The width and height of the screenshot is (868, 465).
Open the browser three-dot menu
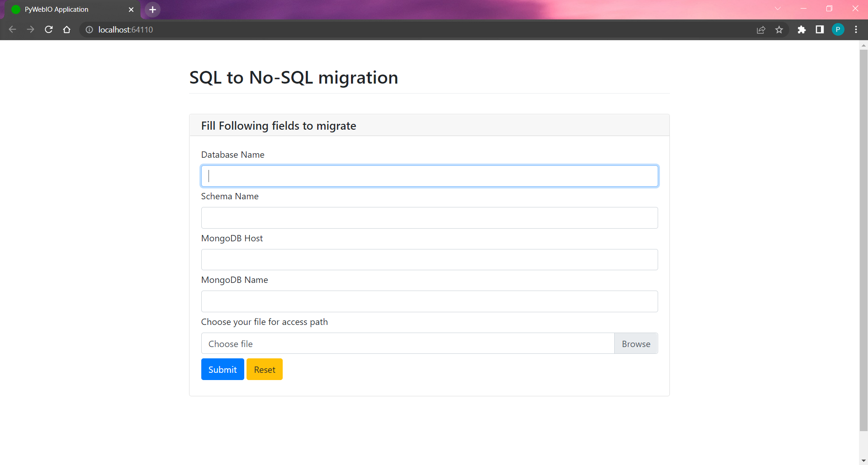click(x=856, y=29)
